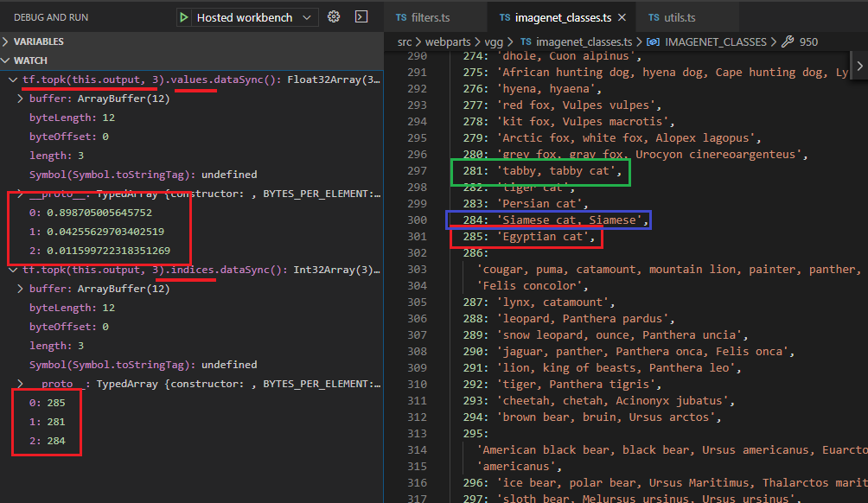Click code line 281 'tabby, tabby cat'
Viewport: 868px width, 503px height.
543,171
